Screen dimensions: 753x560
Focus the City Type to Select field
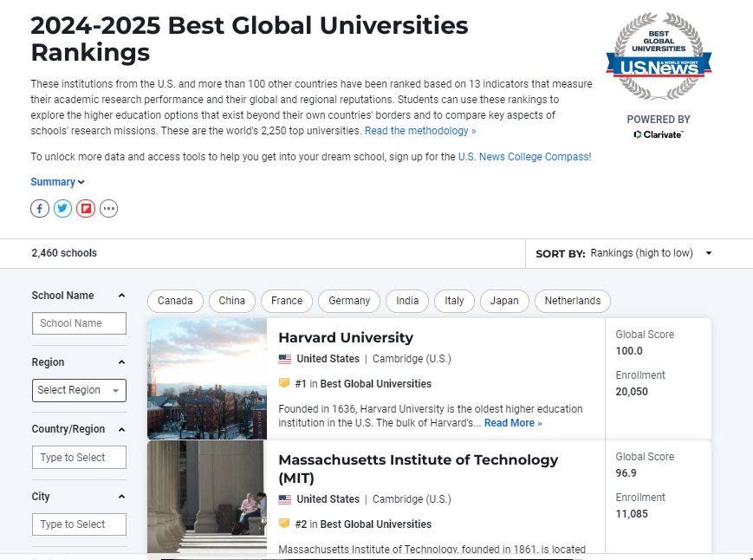click(x=79, y=524)
